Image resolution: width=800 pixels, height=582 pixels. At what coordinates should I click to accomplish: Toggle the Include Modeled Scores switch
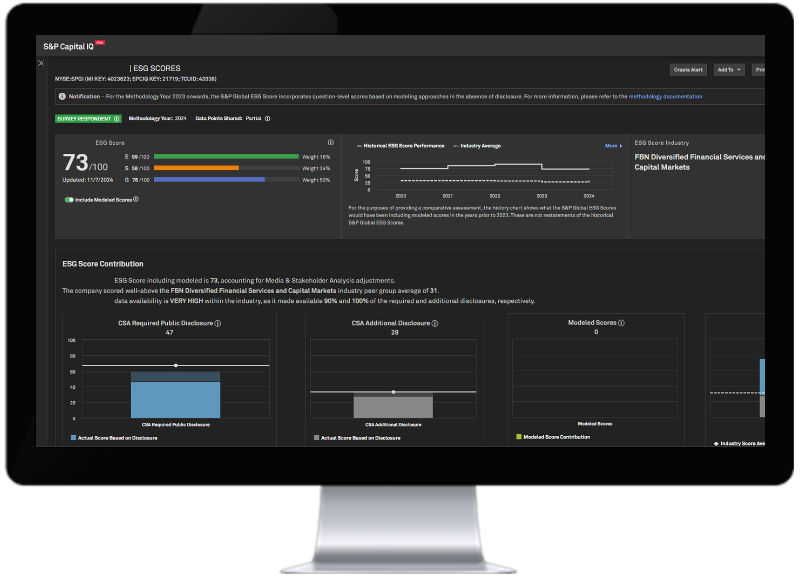coord(69,200)
